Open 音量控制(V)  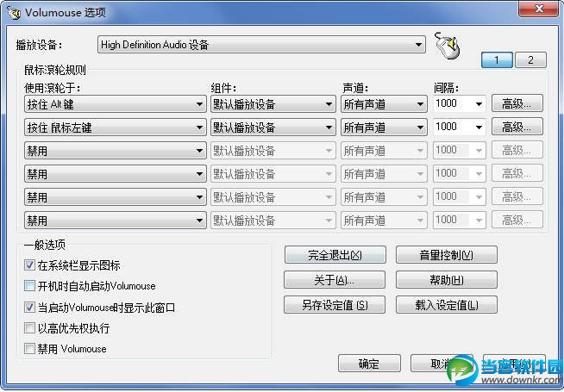[447, 255]
